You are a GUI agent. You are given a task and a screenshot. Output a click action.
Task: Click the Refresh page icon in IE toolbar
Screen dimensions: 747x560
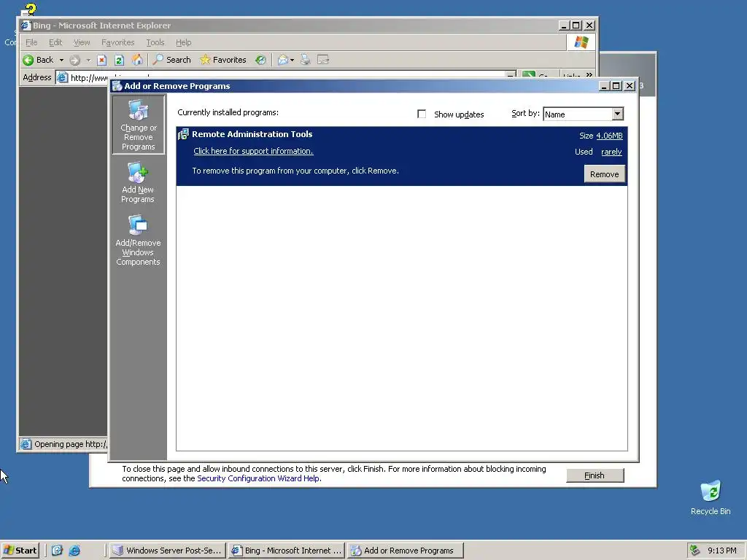pos(119,60)
